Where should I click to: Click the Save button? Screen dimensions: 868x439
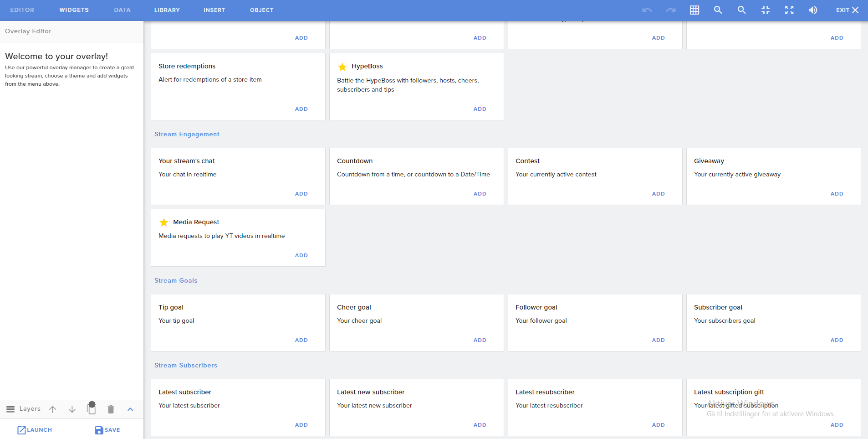point(107,430)
